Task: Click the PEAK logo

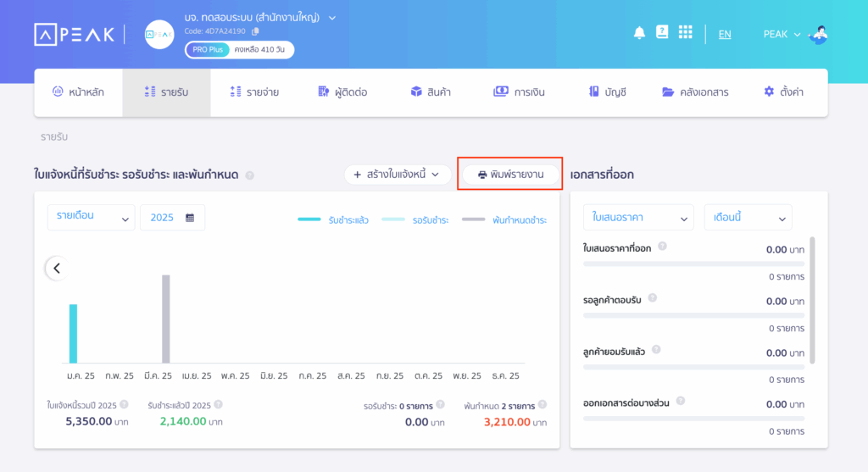Action: (x=74, y=34)
